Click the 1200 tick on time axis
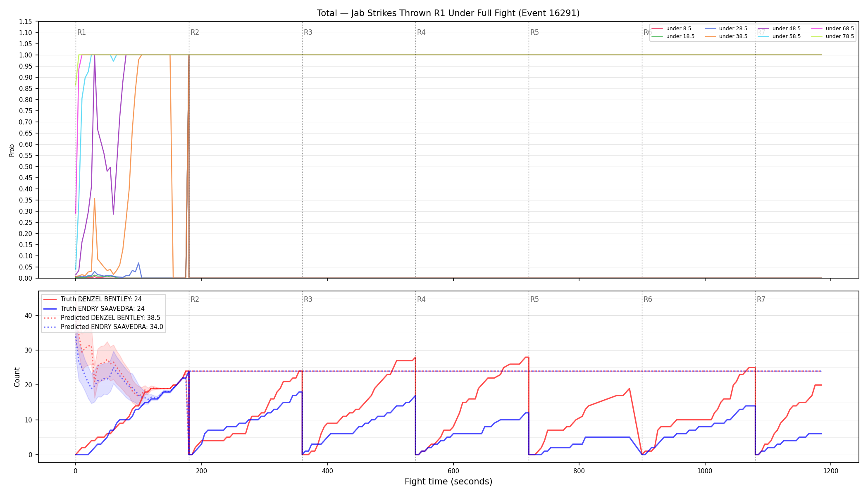The width and height of the screenshot is (868, 496). click(x=831, y=471)
